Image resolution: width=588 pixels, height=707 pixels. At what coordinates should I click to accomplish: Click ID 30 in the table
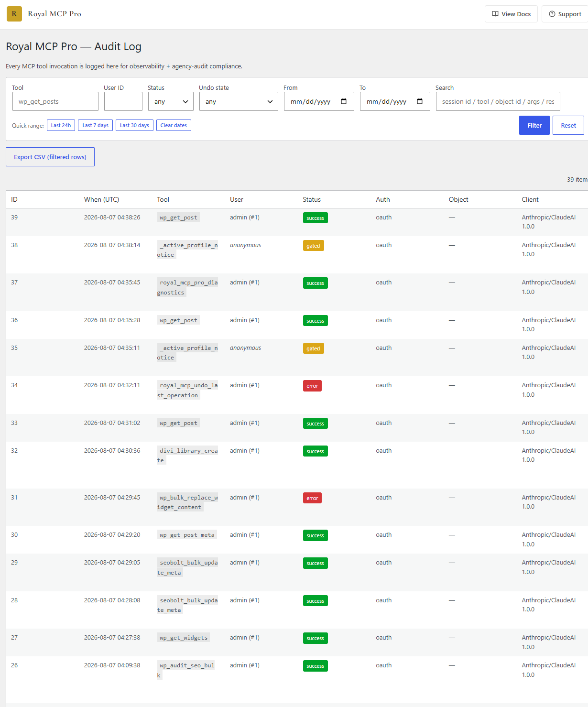pyautogui.click(x=14, y=535)
